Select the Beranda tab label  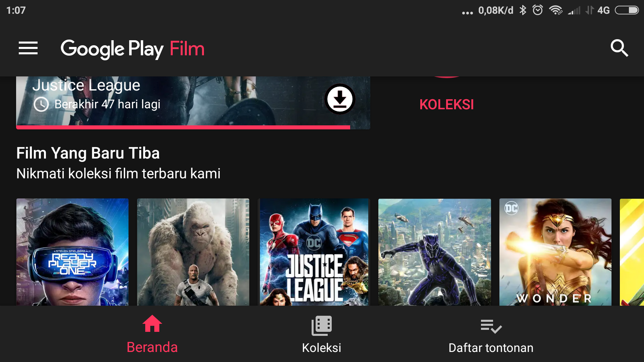pos(152,347)
